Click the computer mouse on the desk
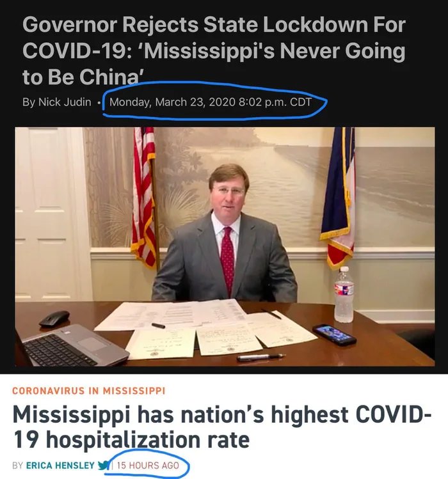The height and width of the screenshot is (479, 448). pos(54,319)
